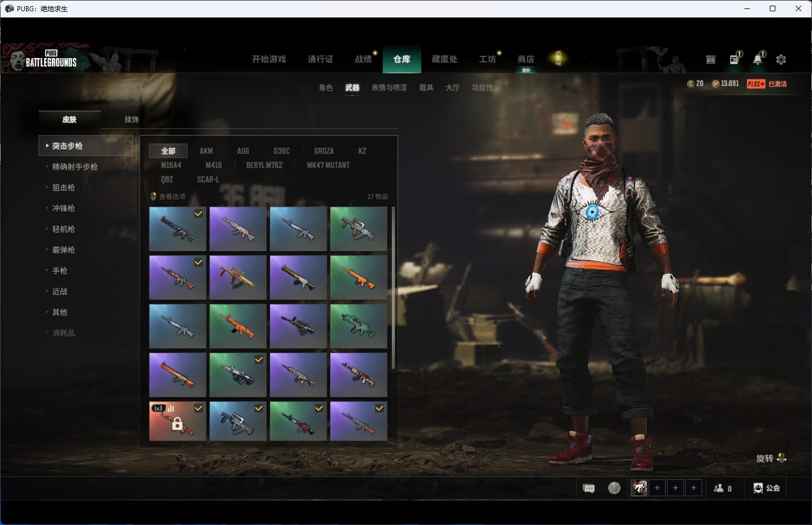This screenshot has height=525, width=812.
Task: Filter skins by MK47 MUTANT
Action: click(328, 165)
